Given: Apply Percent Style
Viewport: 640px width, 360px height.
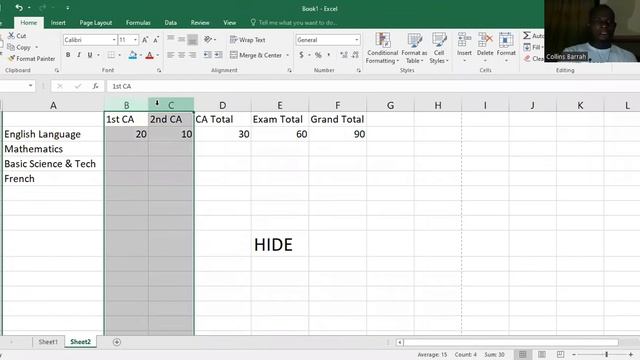Looking at the screenshot, I should tap(318, 55).
